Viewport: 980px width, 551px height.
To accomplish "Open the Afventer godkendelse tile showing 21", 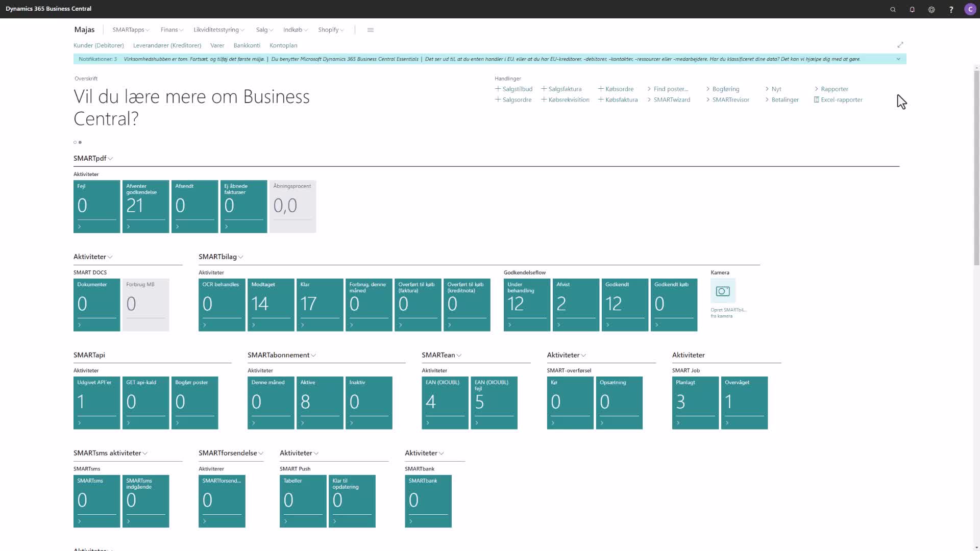I will [145, 207].
